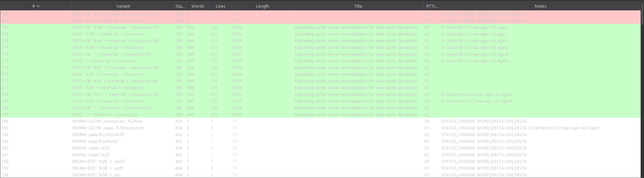Image resolution: width=644 pixels, height=178 pixels.
Task: Click variant "WCD+CB: ';' + traversal + /resources?cb"
Action: [x=112, y=54]
